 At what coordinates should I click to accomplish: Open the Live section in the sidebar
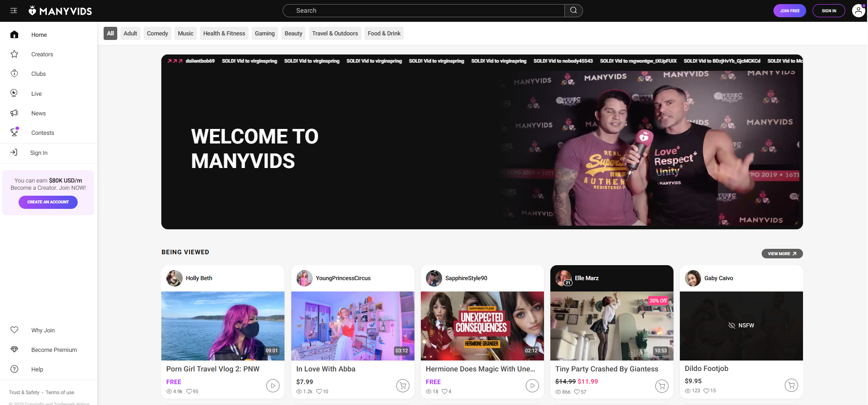pos(36,94)
